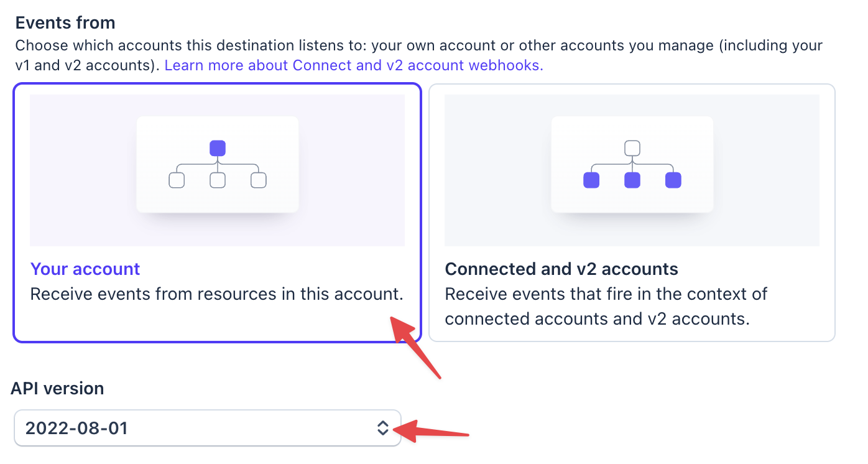This screenshot has width=868, height=464.
Task: Click the up-down chevron in API version selector
Action: click(383, 428)
